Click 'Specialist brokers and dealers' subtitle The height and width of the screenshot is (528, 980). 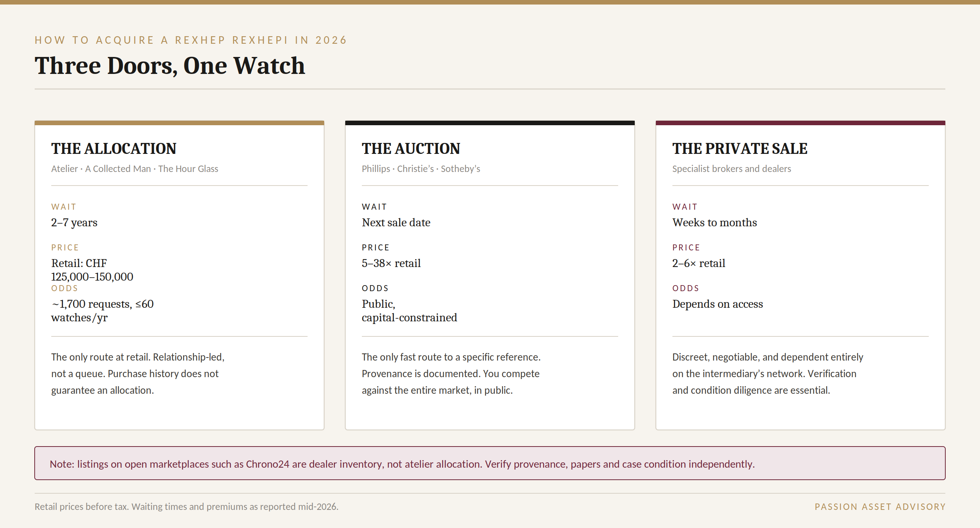731,169
